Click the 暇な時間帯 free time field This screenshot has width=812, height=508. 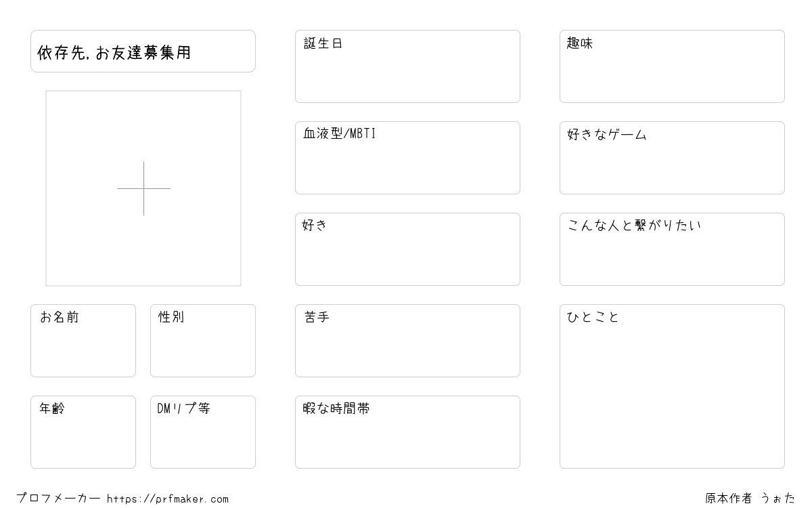pos(407,432)
